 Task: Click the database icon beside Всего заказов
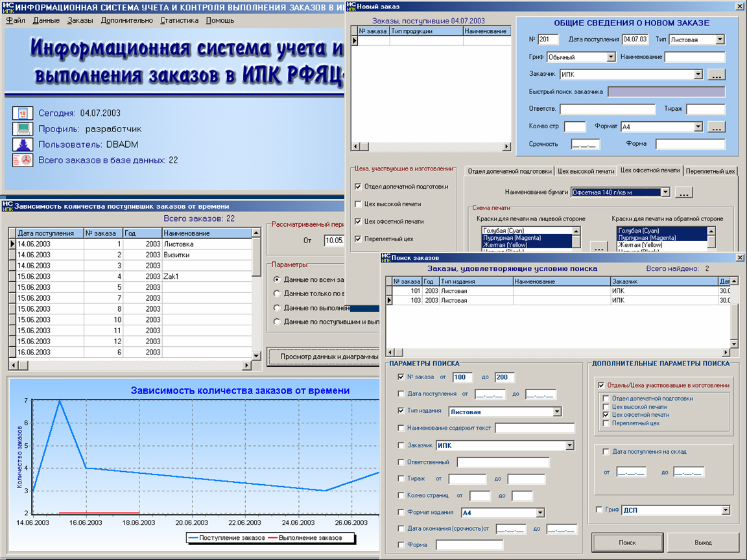click(x=23, y=160)
